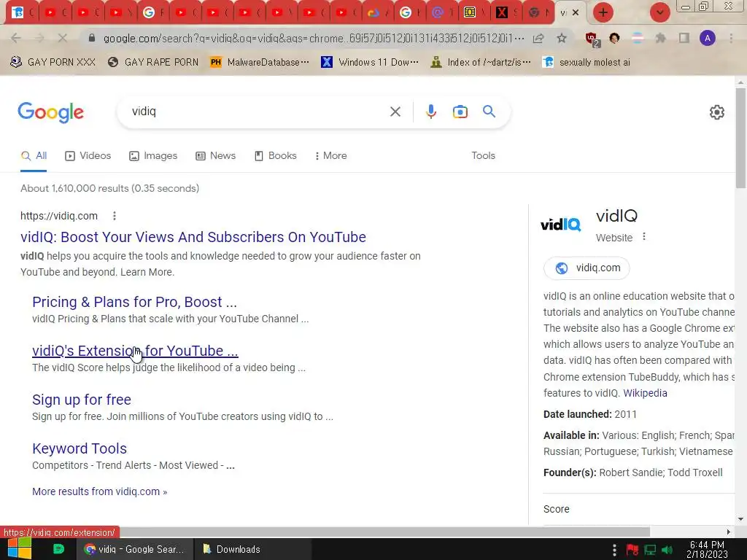Expand the More search filters menu
747x560 pixels.
tap(330, 156)
